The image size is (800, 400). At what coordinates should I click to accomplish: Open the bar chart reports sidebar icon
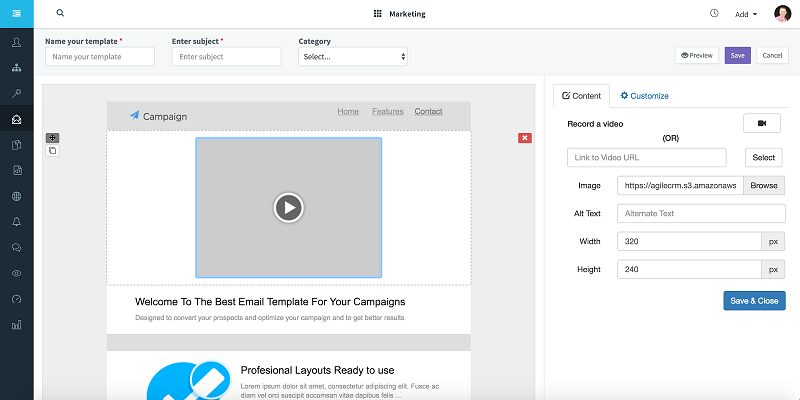(x=16, y=324)
